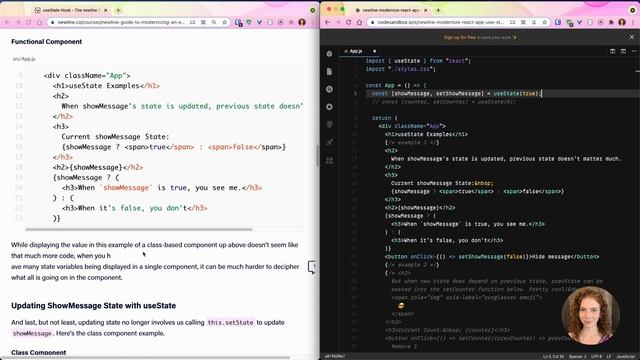
Task: Open the Explorer files icon in CodeSandbox sidebar
Action: tap(329, 71)
